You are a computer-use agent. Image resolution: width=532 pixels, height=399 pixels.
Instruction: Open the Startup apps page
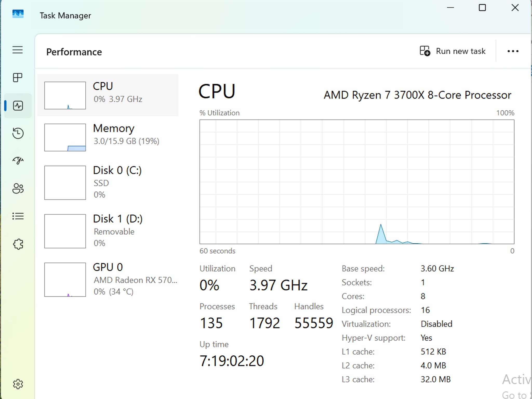point(18,161)
